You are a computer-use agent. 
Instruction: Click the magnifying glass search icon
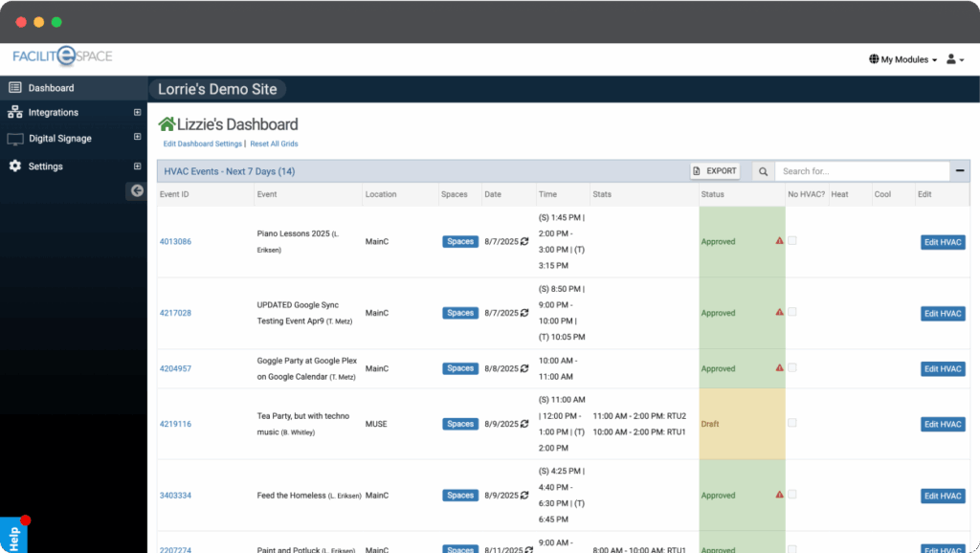click(763, 171)
